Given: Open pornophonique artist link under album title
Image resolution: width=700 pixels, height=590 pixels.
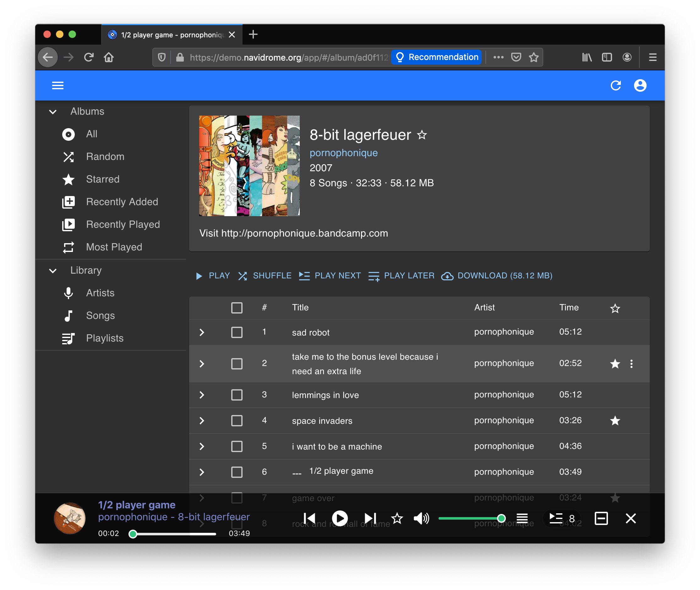Looking at the screenshot, I should coord(343,153).
